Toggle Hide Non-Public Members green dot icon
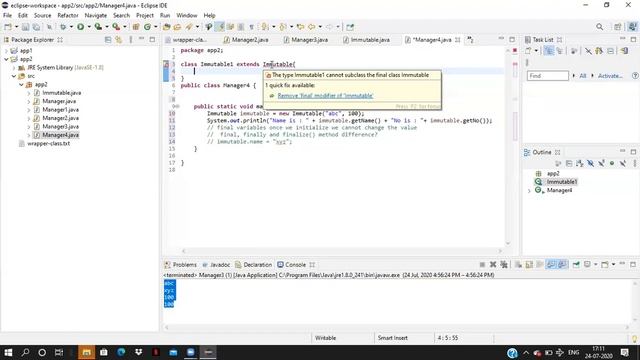This screenshot has width=640, height=360. (x=612, y=163)
